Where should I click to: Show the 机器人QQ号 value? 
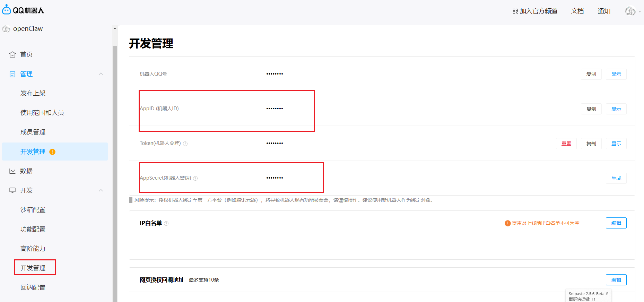[x=616, y=74]
